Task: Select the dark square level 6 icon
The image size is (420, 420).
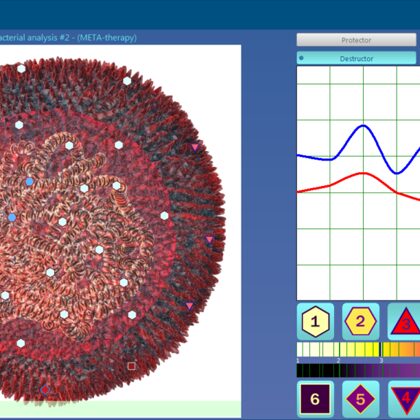Action: (x=315, y=399)
